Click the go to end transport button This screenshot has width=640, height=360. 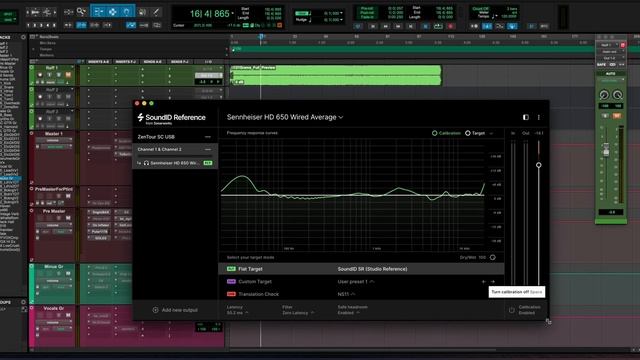pyautogui.click(x=411, y=26)
